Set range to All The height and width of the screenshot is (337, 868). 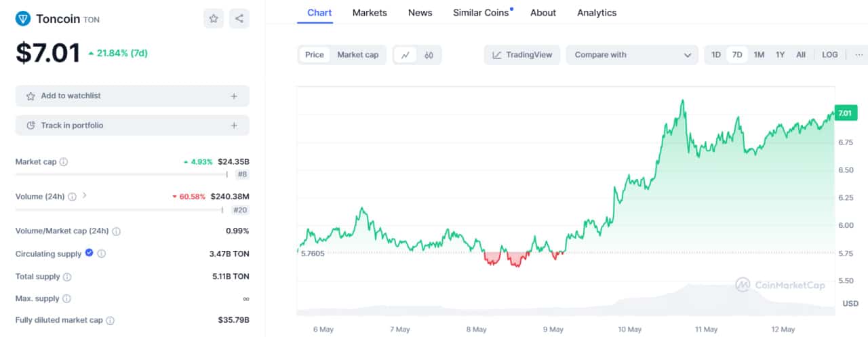[x=801, y=55]
